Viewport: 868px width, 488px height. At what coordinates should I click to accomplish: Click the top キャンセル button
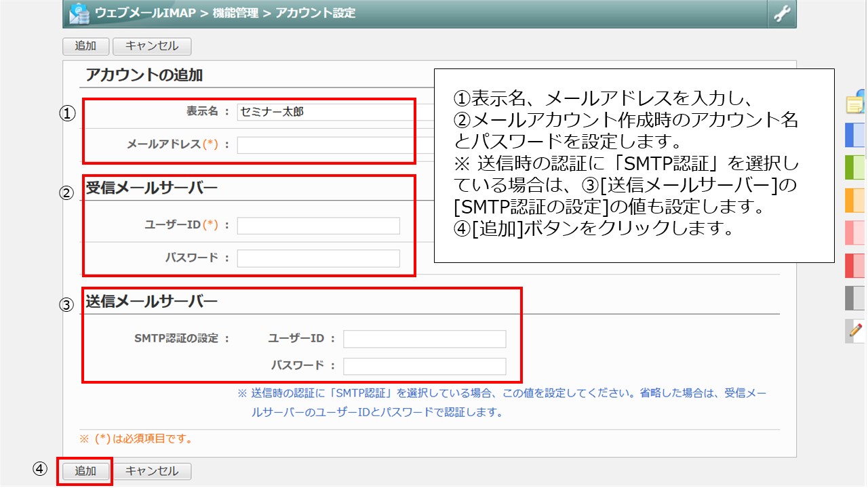(x=153, y=46)
